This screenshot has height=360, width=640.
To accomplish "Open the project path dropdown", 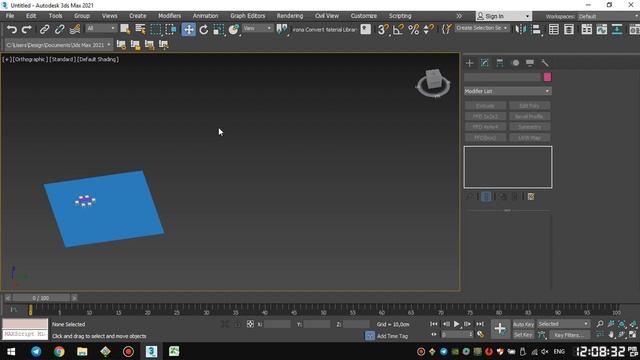I will [58, 45].
